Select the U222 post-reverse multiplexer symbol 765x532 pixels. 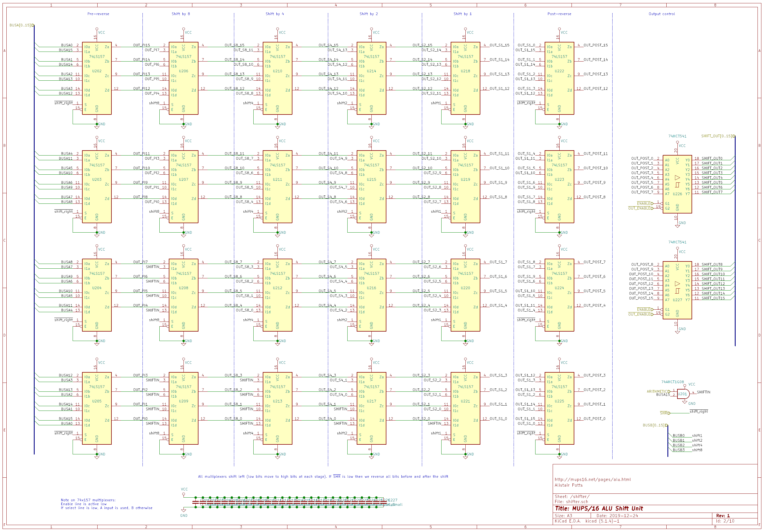[x=559, y=78]
